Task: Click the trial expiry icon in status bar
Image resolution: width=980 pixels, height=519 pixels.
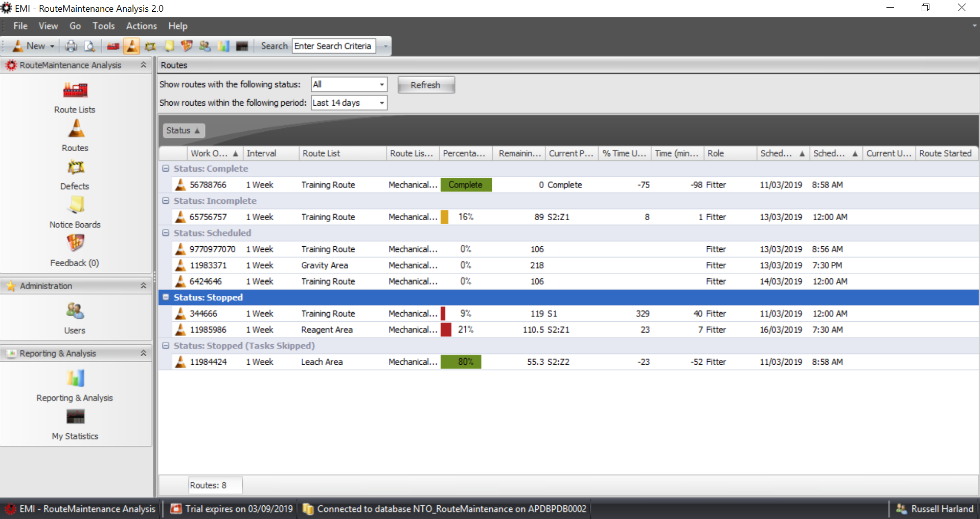Action: click(176, 509)
